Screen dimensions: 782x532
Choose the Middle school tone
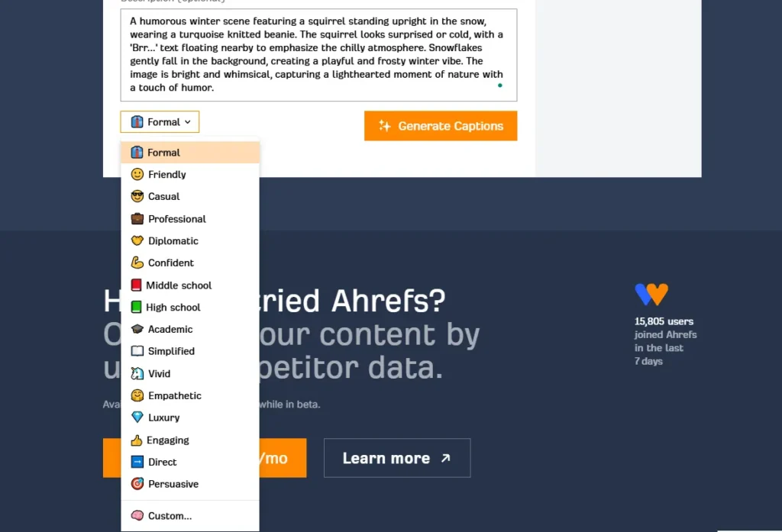click(190, 285)
